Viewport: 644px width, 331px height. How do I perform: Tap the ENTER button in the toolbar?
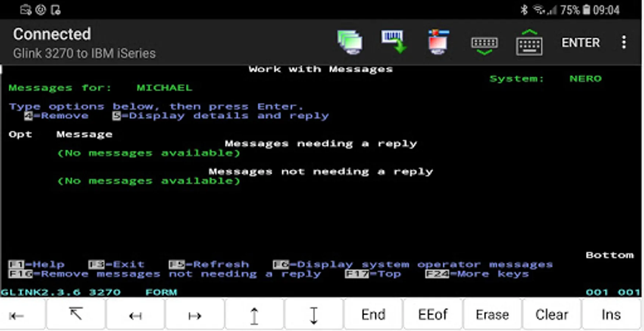coord(580,43)
